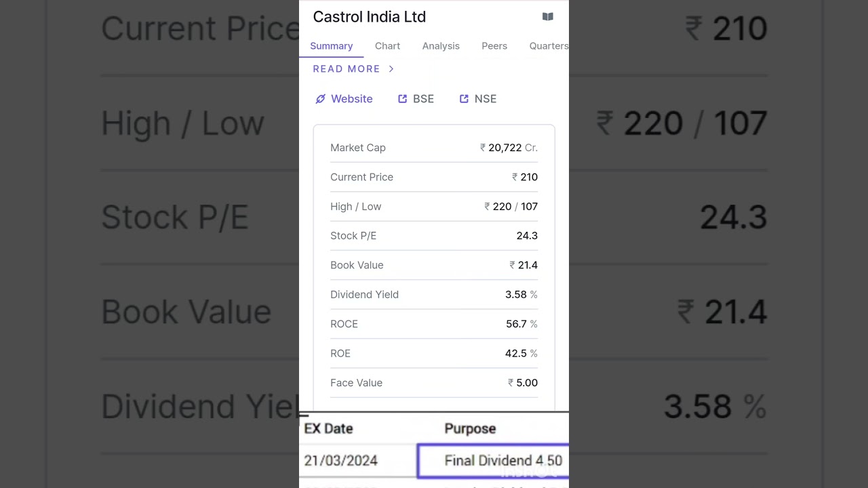Image resolution: width=868 pixels, height=488 pixels.
Task: Click the Dividend Yield value 3.58 %
Action: 521,295
